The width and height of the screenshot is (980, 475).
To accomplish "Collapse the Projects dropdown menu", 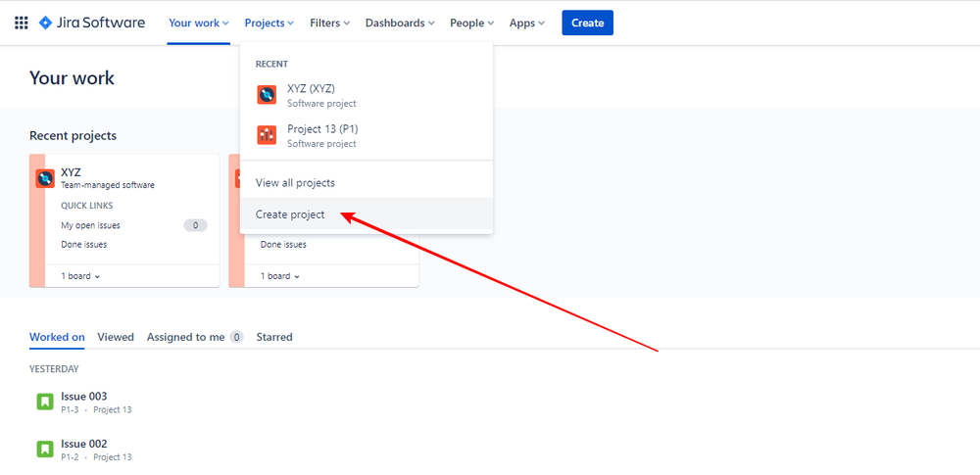I will pos(269,24).
